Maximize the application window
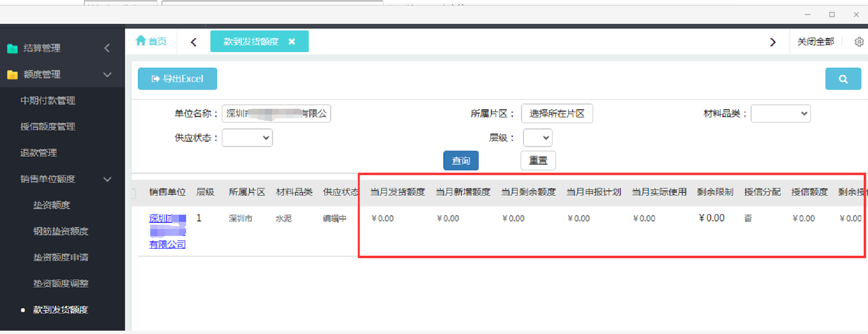Viewport: 868px width, 334px height. pos(832,15)
